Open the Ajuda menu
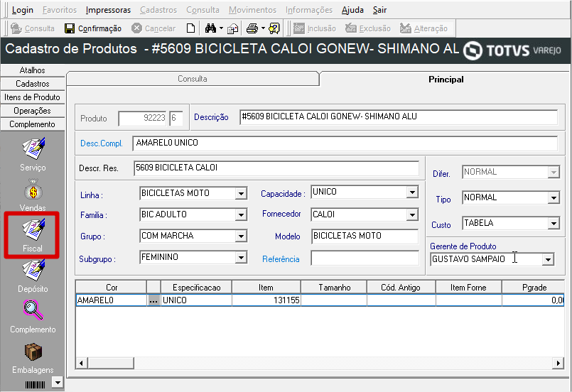Viewport: 572px width, 392px height. (352, 10)
